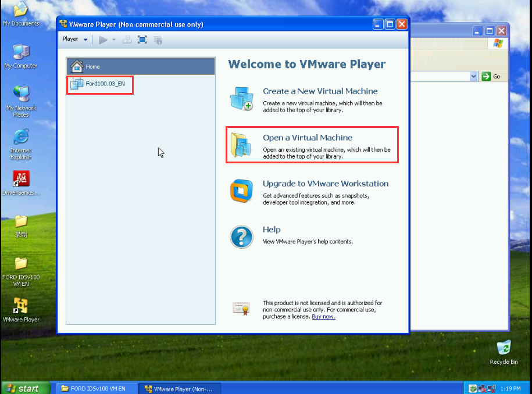Open the Player menu dropdown
Screen dimensions: 532x394
(75, 40)
